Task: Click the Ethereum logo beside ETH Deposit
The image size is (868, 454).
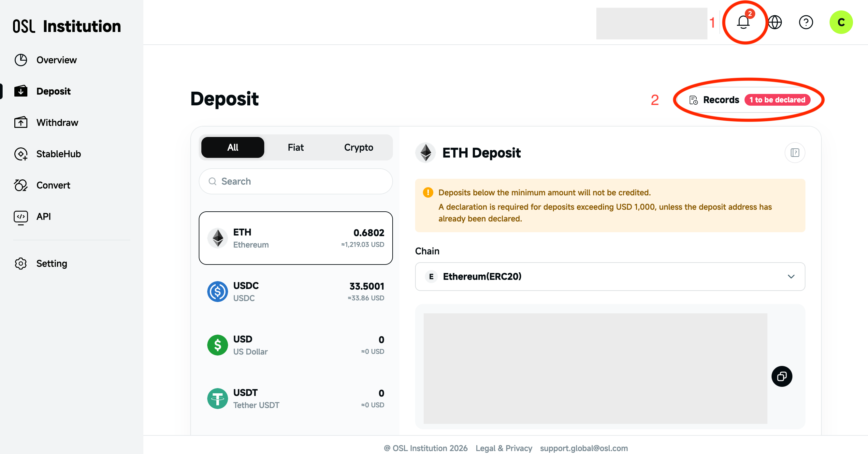Action: point(426,153)
